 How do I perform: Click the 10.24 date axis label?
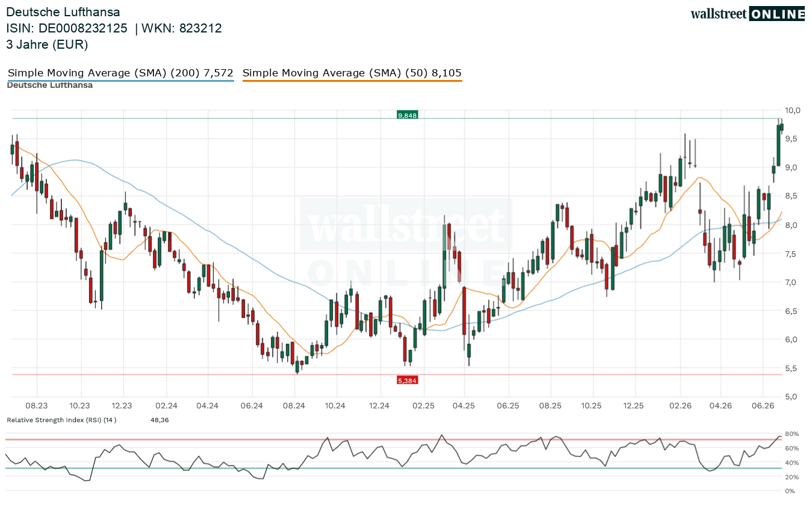[336, 406]
